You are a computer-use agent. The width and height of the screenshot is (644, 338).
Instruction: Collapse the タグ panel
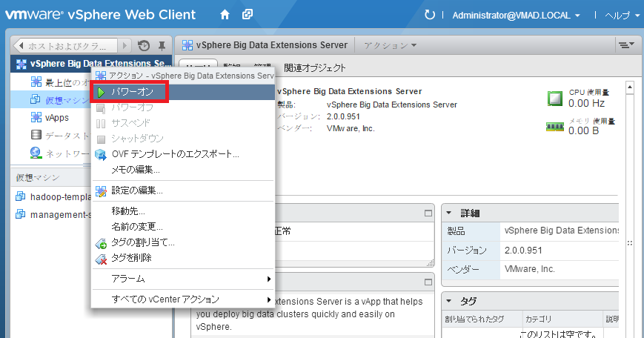point(449,301)
